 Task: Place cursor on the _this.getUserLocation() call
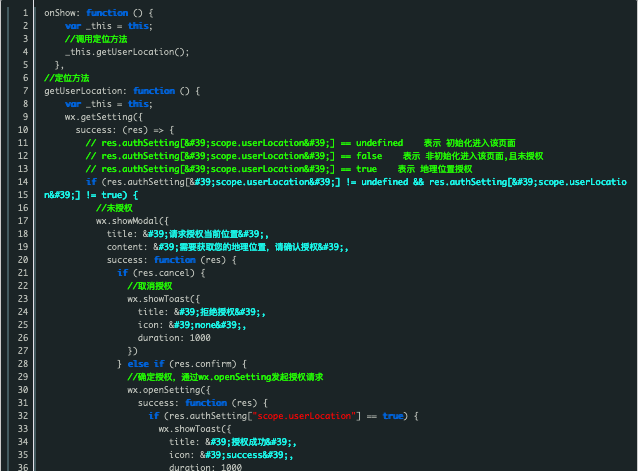pos(126,52)
